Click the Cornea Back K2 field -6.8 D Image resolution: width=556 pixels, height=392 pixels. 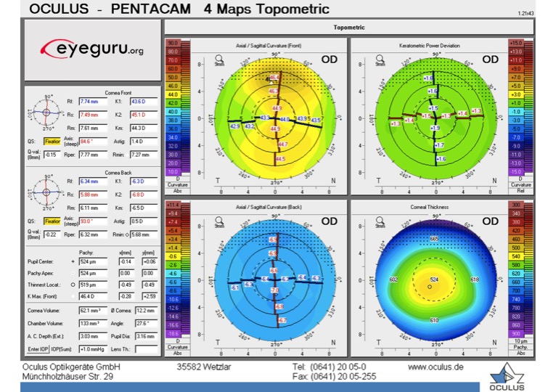(x=144, y=195)
